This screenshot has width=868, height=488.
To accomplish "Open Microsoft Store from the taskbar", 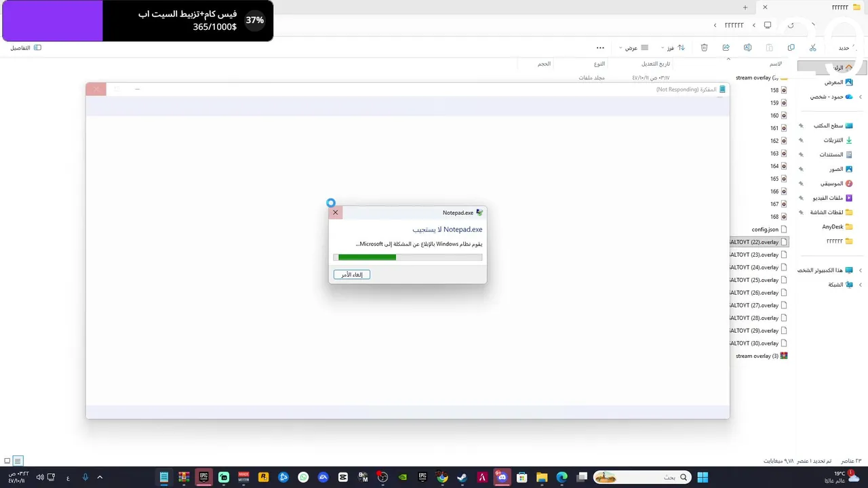I will (521, 477).
